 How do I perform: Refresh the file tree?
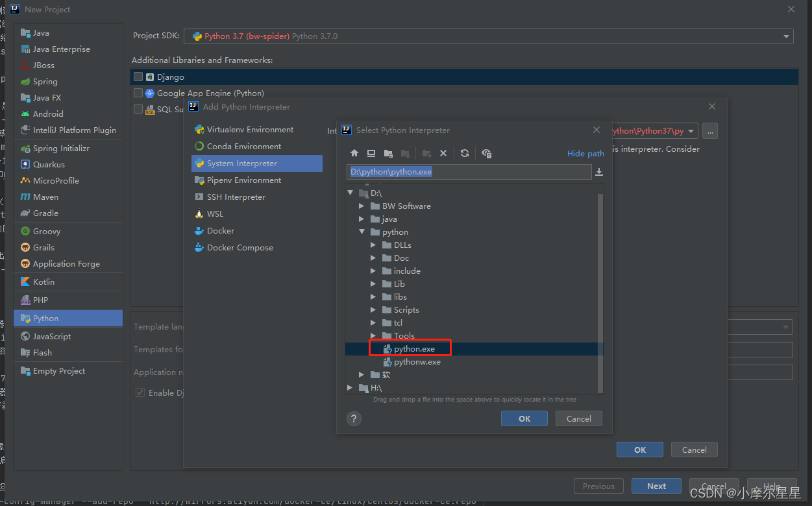click(465, 153)
